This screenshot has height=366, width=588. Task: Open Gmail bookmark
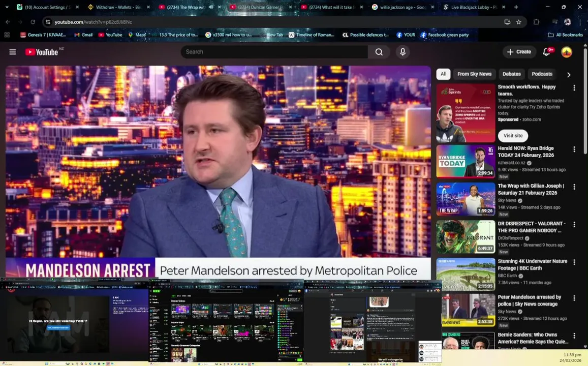coord(83,35)
